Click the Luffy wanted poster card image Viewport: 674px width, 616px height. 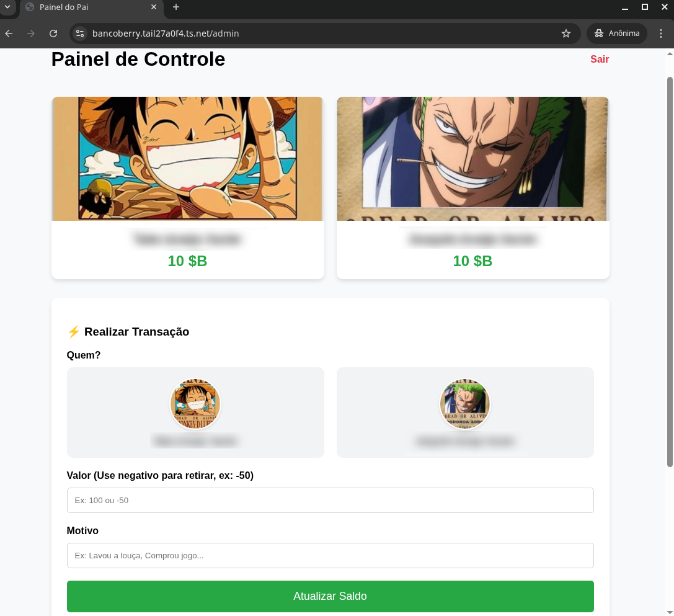(x=188, y=159)
